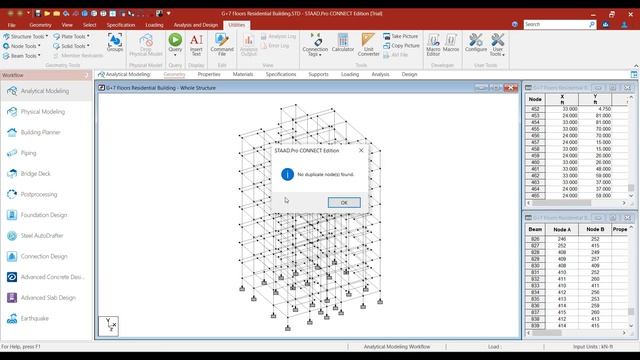
Task: Open the Materials page tab
Action: 243,74
